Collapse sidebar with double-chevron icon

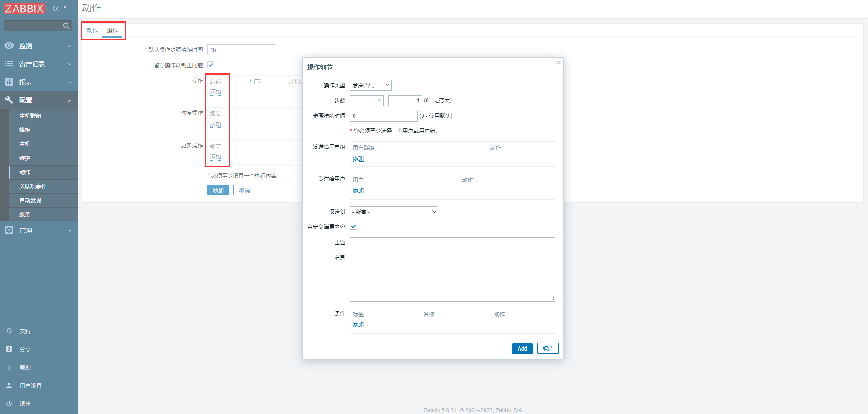tap(55, 9)
